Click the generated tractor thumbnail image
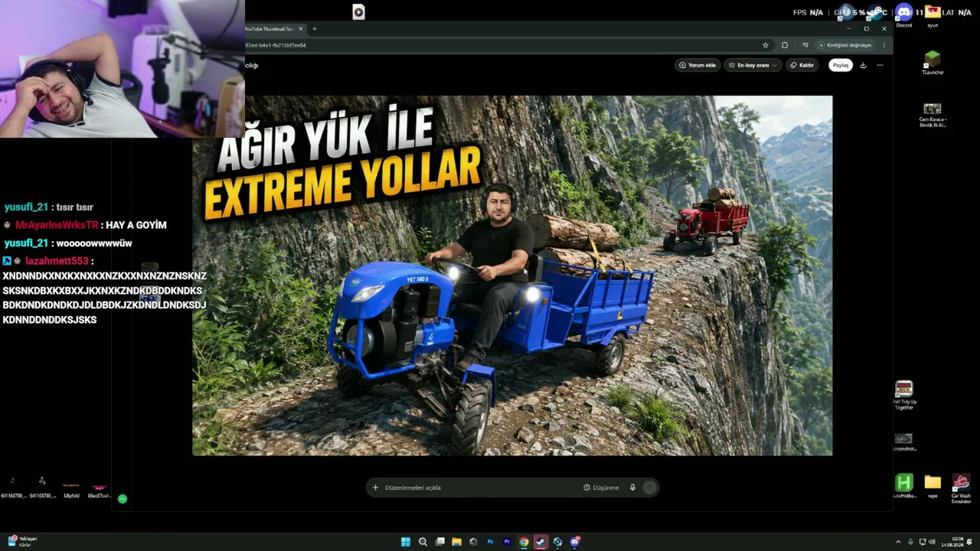 (x=512, y=275)
